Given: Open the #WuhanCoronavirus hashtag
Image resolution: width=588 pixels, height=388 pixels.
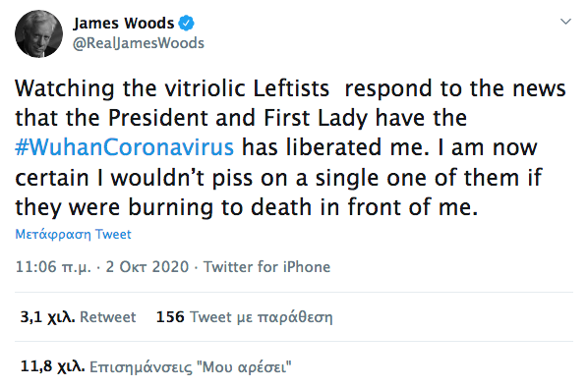Looking at the screenshot, I should [125, 146].
